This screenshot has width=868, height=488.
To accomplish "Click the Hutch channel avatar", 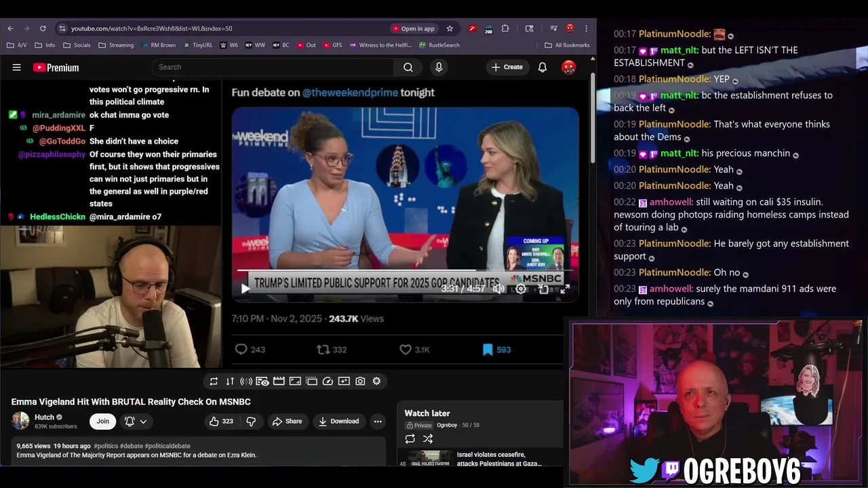I will click(x=20, y=421).
